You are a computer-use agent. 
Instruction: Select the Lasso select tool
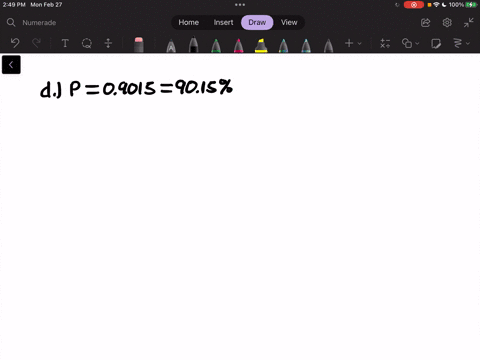point(87,43)
